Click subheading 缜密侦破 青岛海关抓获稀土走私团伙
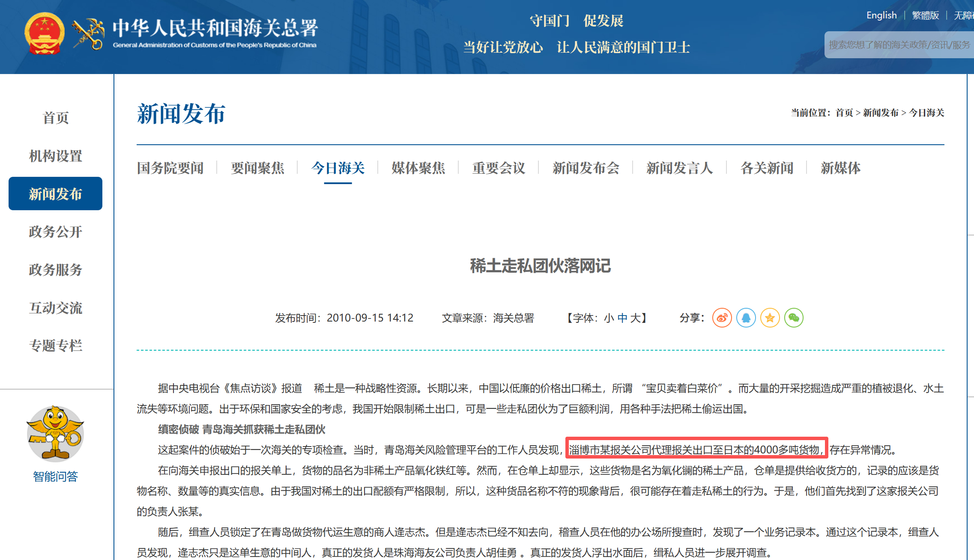The width and height of the screenshot is (974, 560). click(242, 429)
